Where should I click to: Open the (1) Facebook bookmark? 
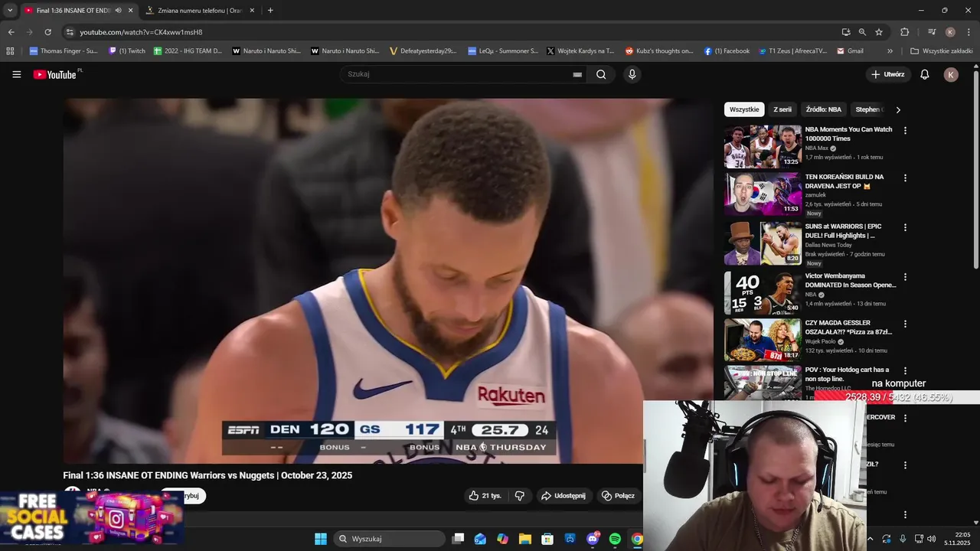pyautogui.click(x=726, y=51)
